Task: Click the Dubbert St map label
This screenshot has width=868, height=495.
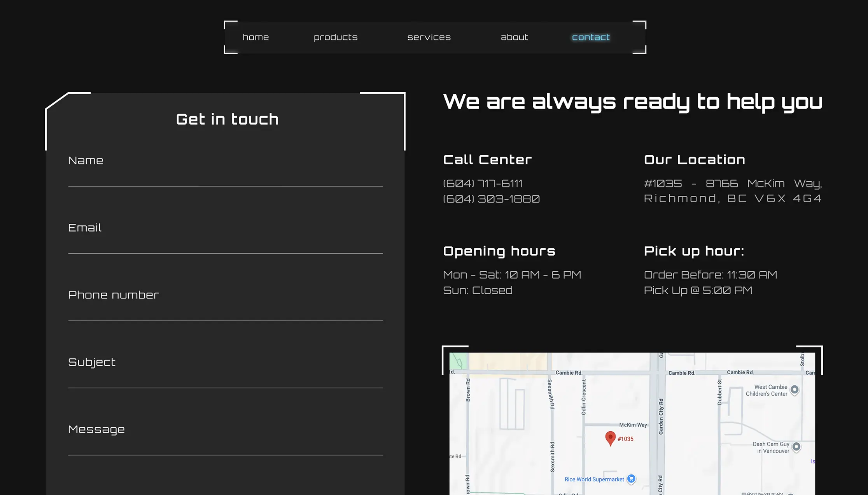Action: 719,392
